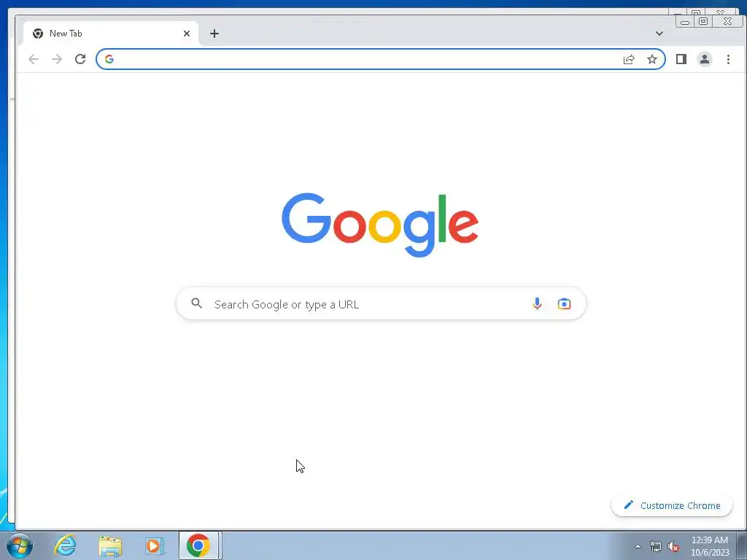
Task: Share this page via share icon
Action: [629, 59]
